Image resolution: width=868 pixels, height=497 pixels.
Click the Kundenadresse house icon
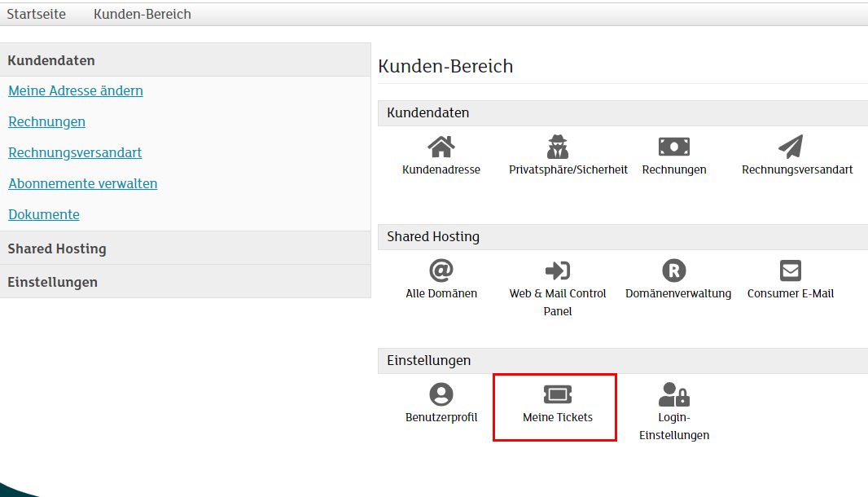tap(441, 147)
